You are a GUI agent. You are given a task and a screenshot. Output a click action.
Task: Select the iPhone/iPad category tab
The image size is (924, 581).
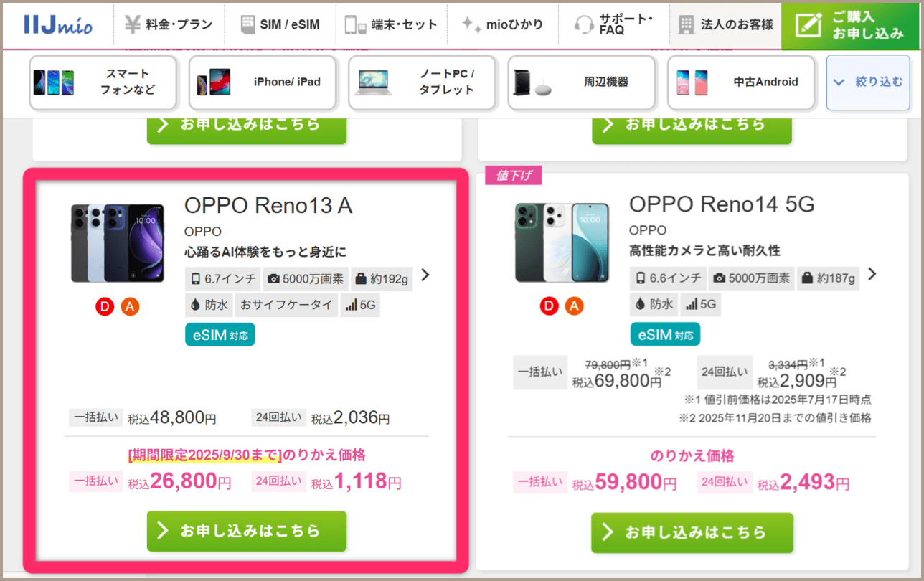pyautogui.click(x=262, y=82)
